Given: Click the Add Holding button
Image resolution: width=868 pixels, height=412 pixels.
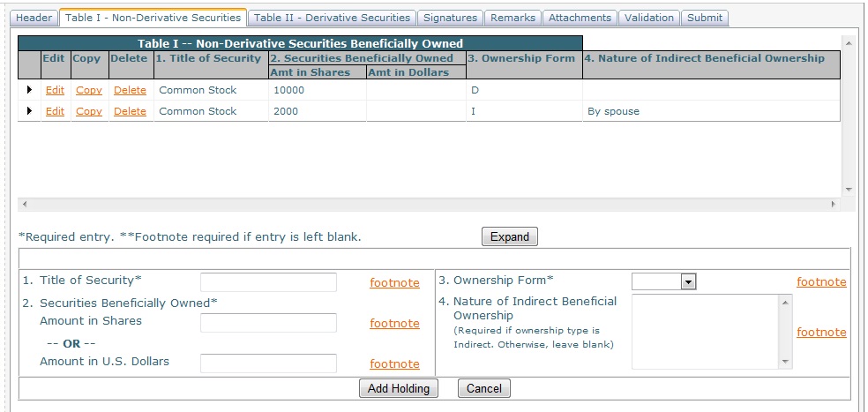Looking at the screenshot, I should 399,388.
